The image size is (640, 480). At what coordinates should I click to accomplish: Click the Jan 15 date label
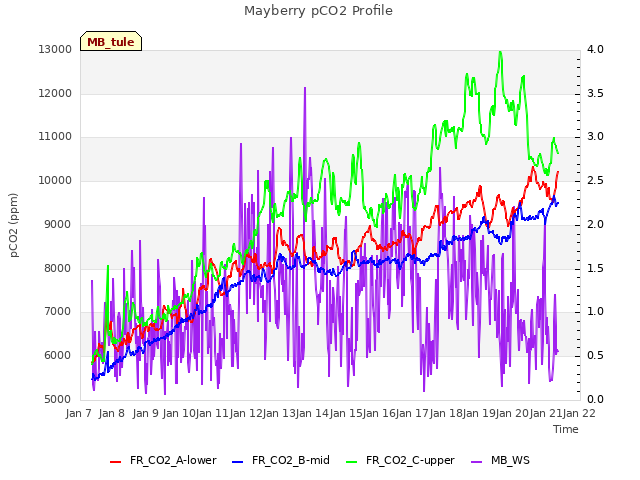pos(346,413)
